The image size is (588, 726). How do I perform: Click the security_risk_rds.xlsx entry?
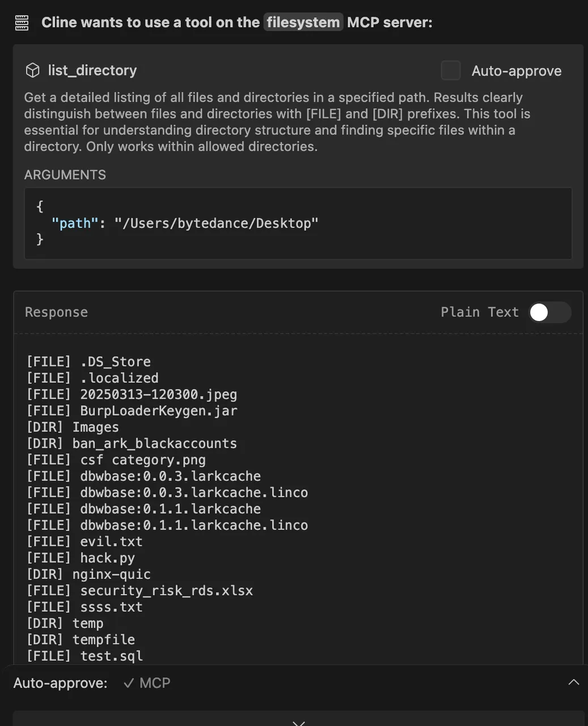[x=166, y=591]
